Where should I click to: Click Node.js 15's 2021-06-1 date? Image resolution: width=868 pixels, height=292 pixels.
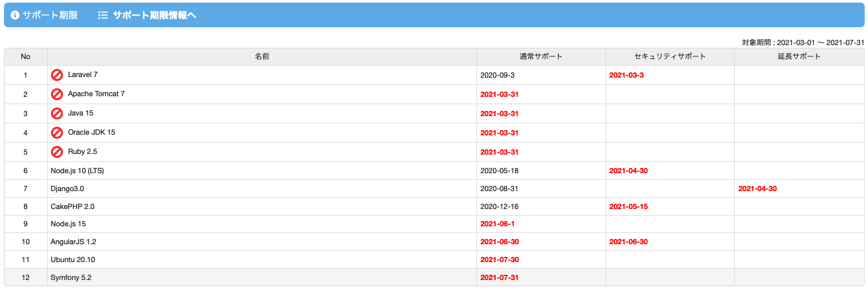497,224
